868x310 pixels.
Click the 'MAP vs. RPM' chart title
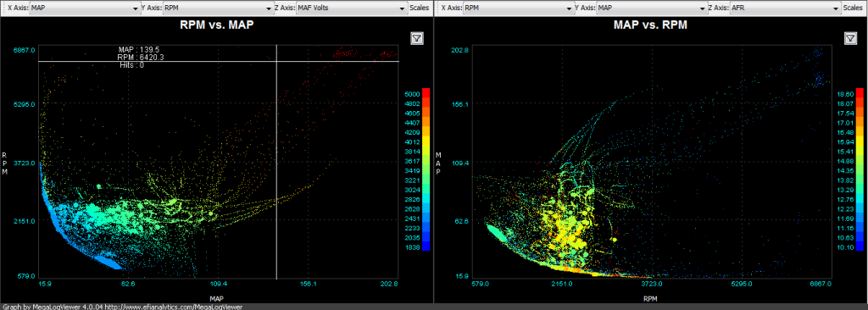[650, 25]
